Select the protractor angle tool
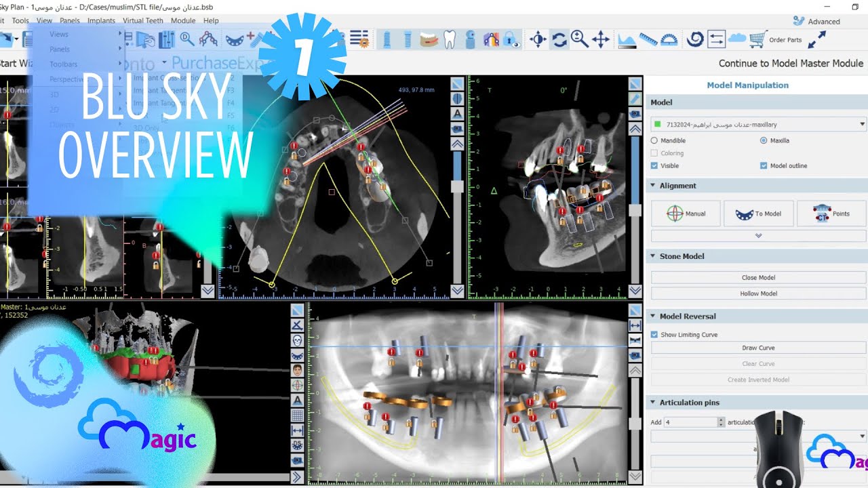868x488 pixels. (669, 39)
